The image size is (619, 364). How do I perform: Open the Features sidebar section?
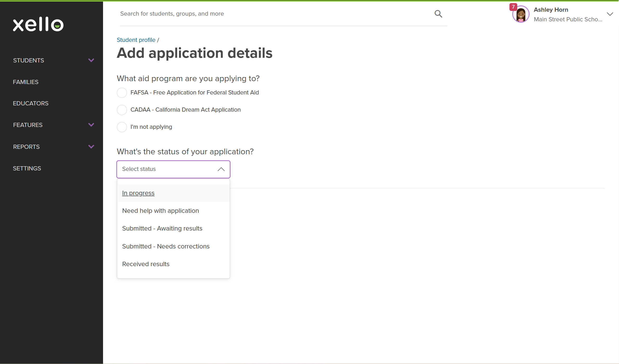click(28, 125)
